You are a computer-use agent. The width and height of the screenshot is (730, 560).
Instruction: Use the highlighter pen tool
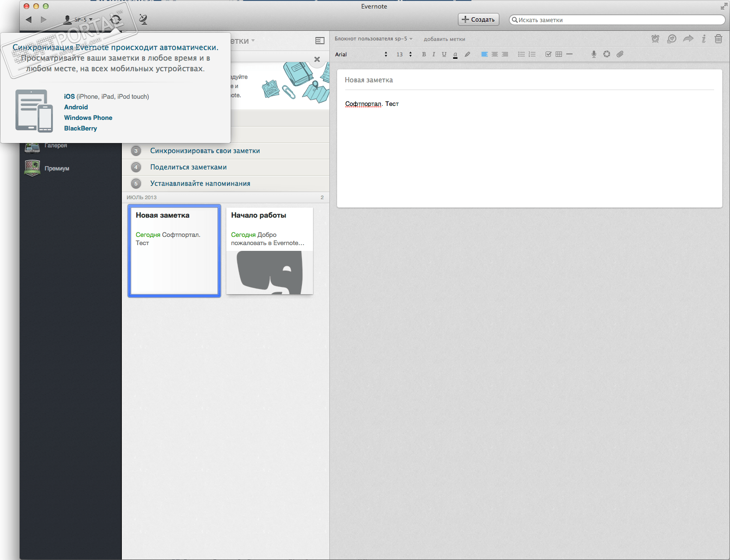[x=467, y=54]
